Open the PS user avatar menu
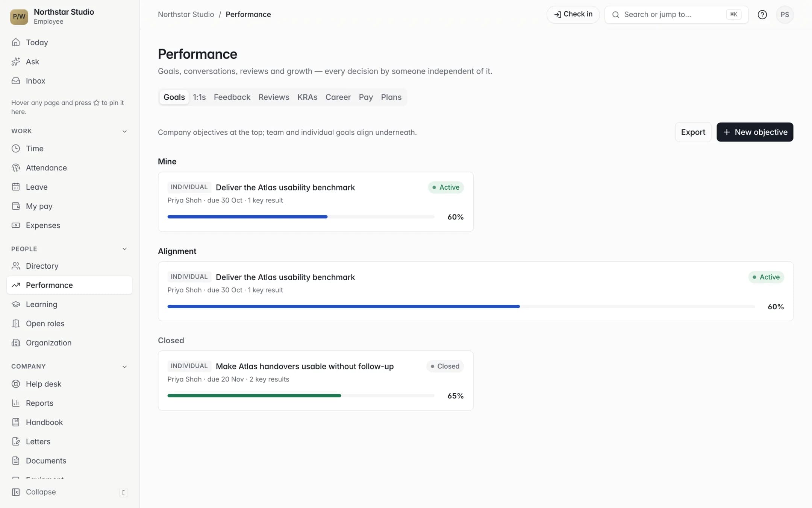This screenshot has height=508, width=812. (785, 14)
